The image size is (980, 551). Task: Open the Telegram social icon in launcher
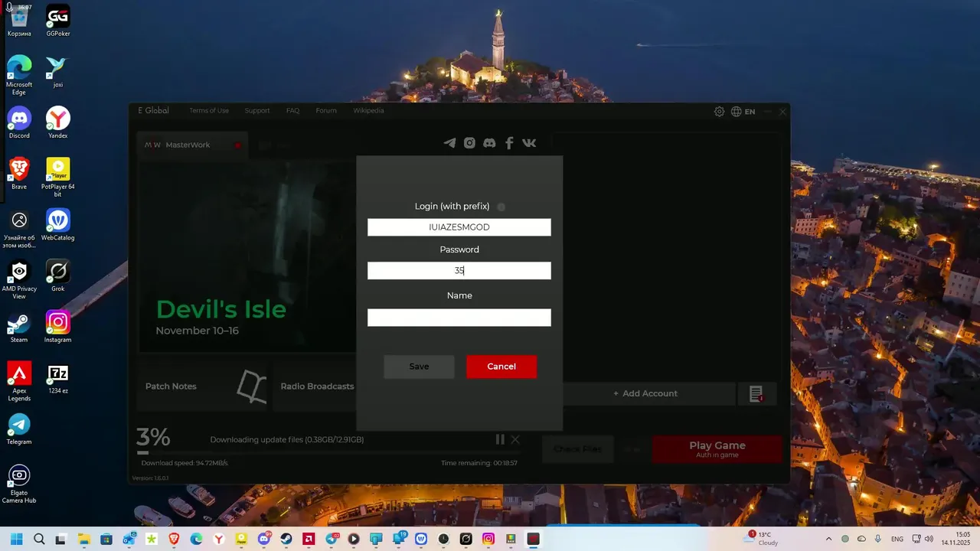(x=449, y=143)
